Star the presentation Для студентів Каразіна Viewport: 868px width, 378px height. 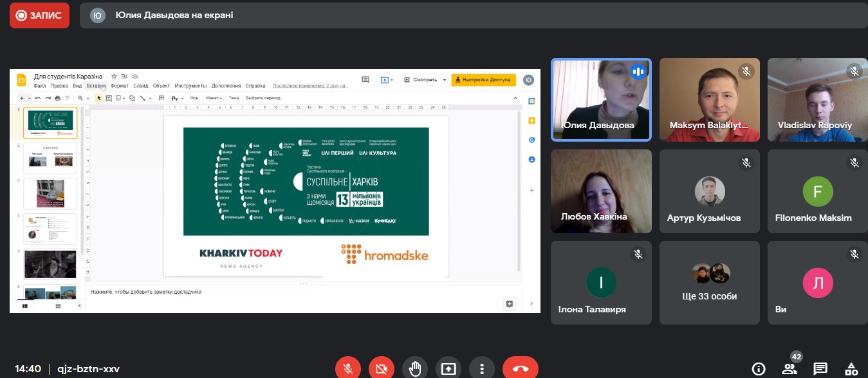tap(114, 76)
